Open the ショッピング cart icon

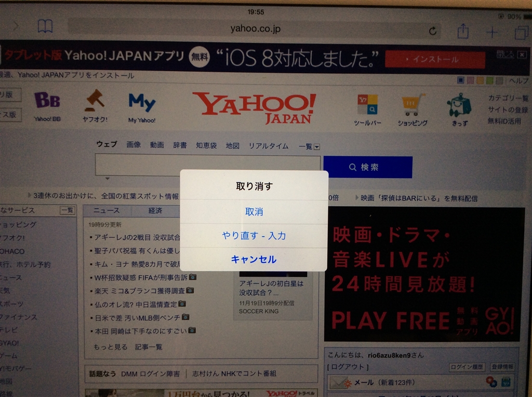pos(412,110)
